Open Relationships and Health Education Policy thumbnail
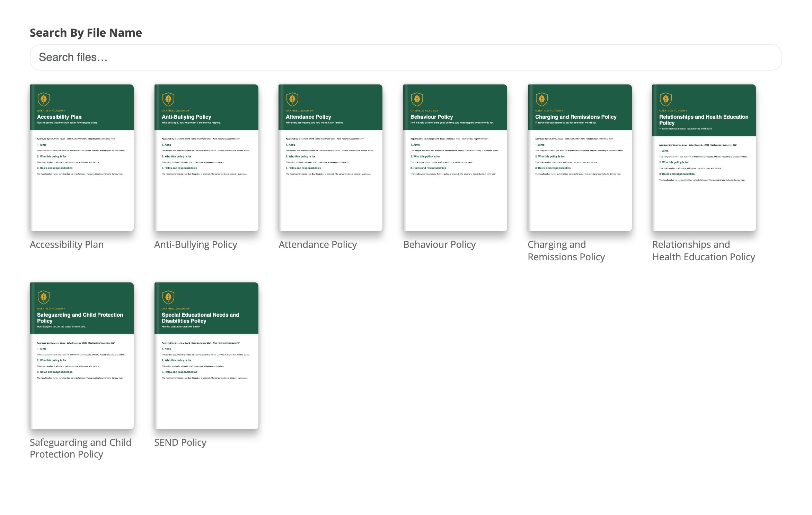The width and height of the screenshot is (812, 515). [704, 158]
